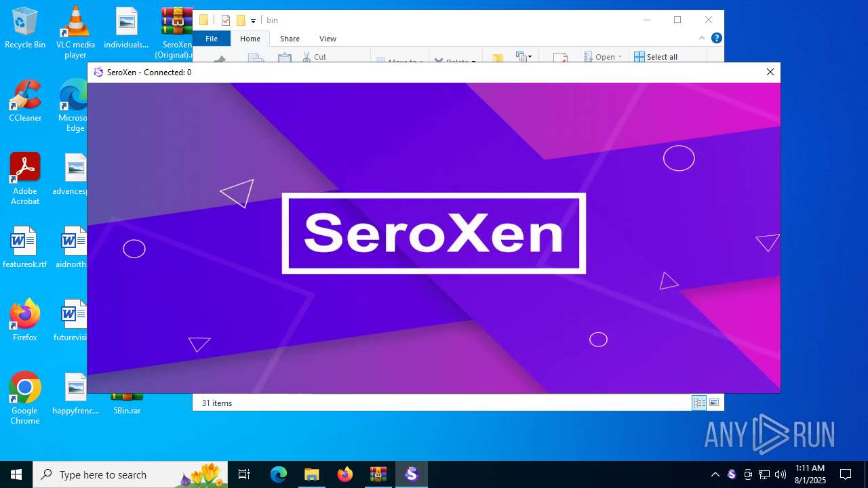This screenshot has width=868, height=488.
Task: Launch Google Chrome from desktop
Action: [25, 399]
